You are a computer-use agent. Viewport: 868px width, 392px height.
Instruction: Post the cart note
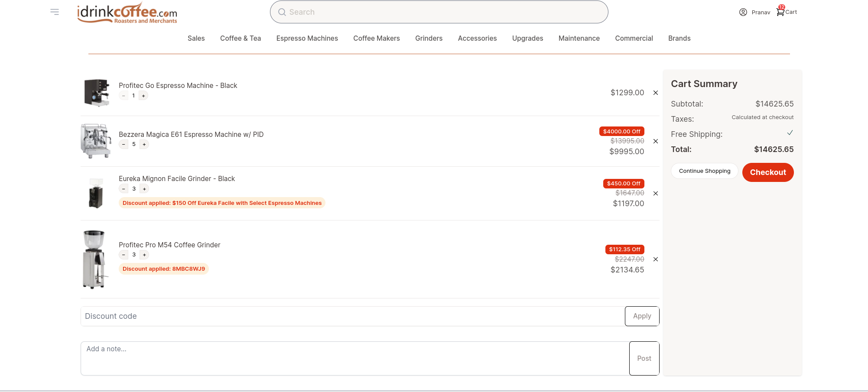point(644,359)
